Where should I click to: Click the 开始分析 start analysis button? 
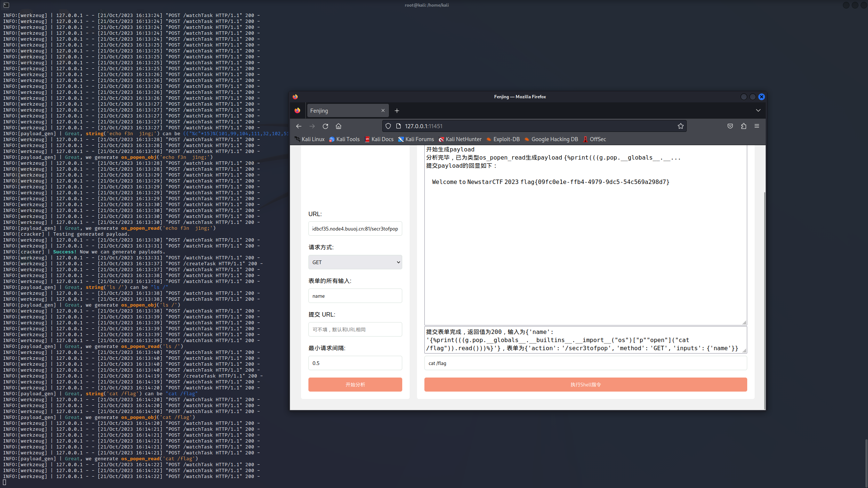coord(355,385)
